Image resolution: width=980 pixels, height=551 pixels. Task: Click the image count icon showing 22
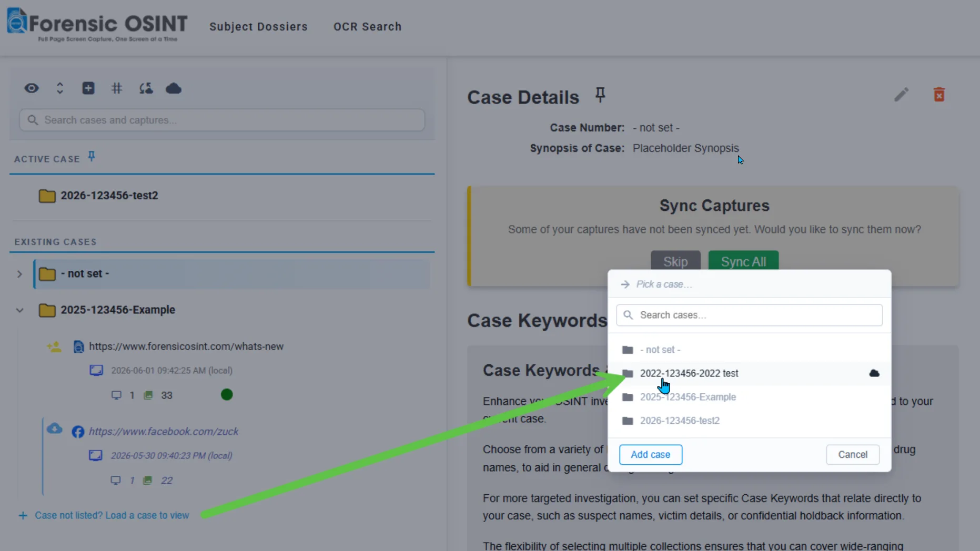pyautogui.click(x=148, y=481)
